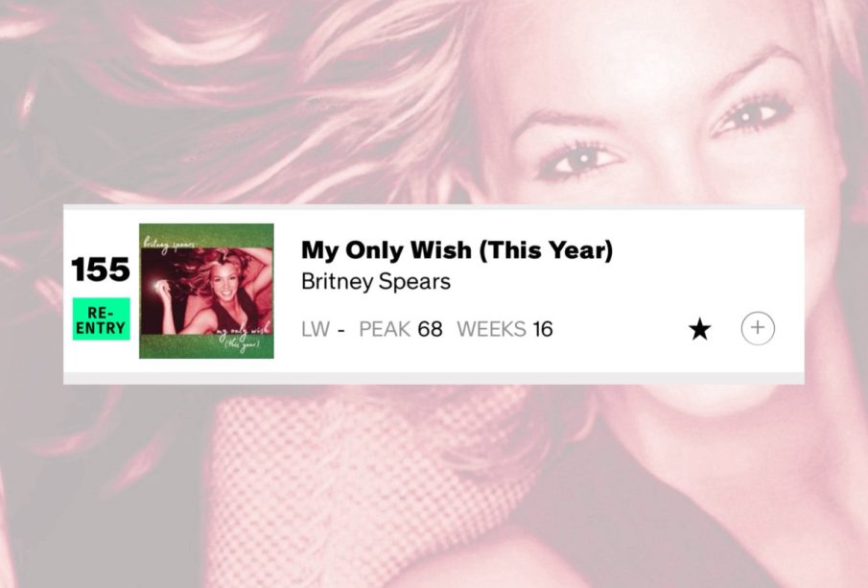Viewport: 868px width, 588px height.
Task: Add song using the circled plus icon
Action: tap(758, 328)
